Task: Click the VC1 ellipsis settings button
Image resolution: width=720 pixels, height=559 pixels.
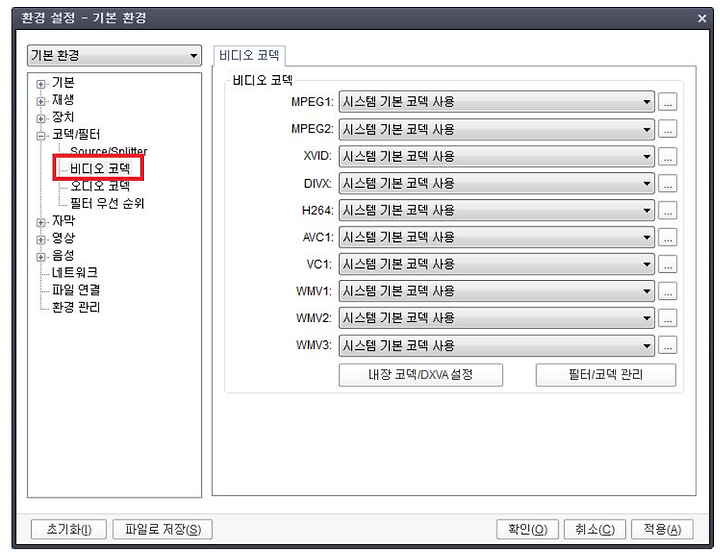Action: (668, 264)
